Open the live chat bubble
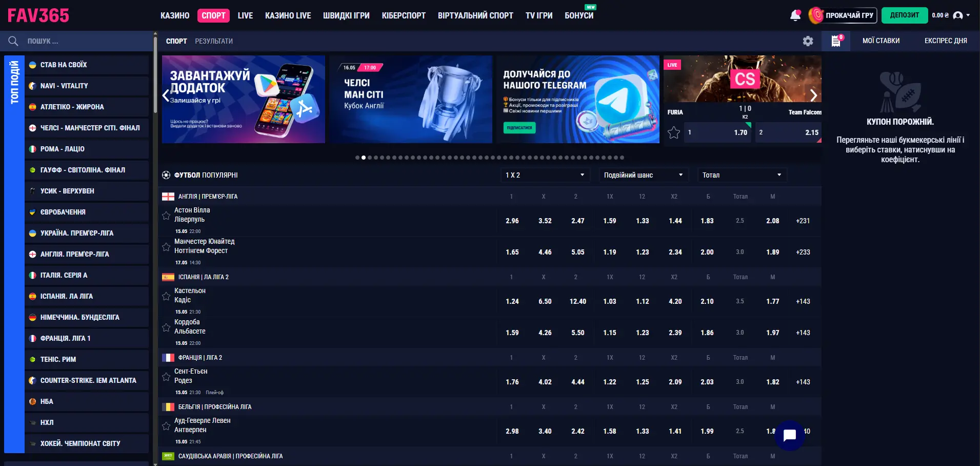Viewport: 980px width, 466px height. point(790,435)
